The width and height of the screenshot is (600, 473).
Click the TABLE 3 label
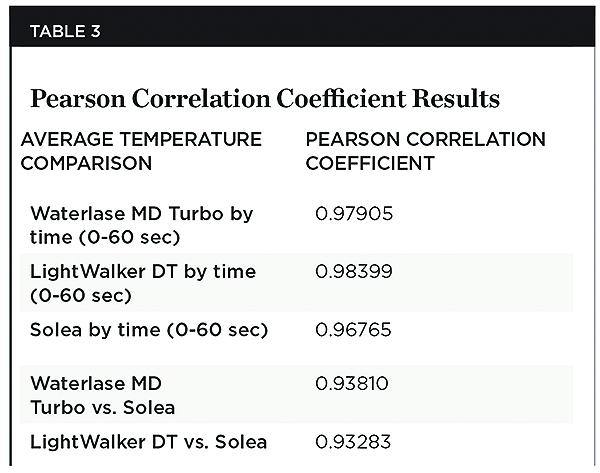tap(64, 31)
